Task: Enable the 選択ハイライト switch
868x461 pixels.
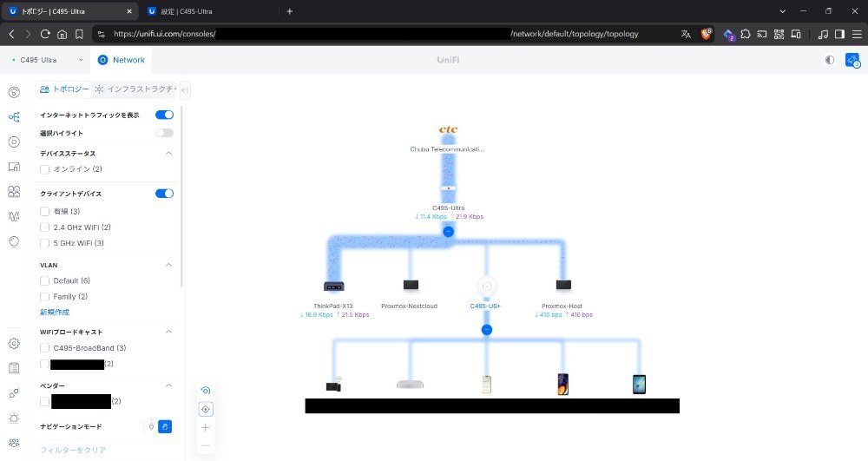Action: click(x=164, y=133)
